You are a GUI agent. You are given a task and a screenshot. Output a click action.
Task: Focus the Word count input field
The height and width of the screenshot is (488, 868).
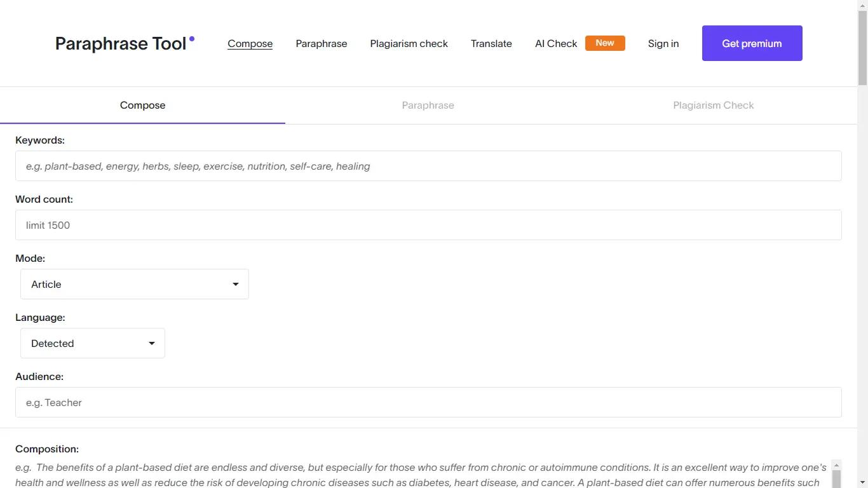428,225
